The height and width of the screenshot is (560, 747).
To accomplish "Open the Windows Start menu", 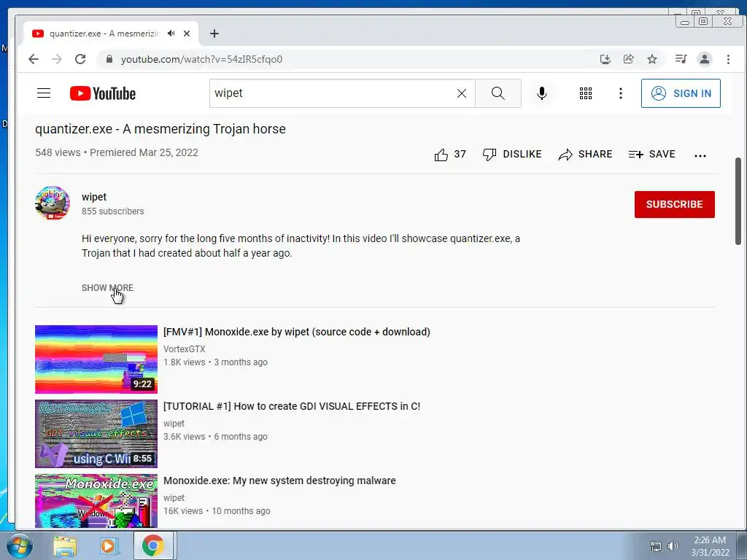I will click(x=19, y=545).
